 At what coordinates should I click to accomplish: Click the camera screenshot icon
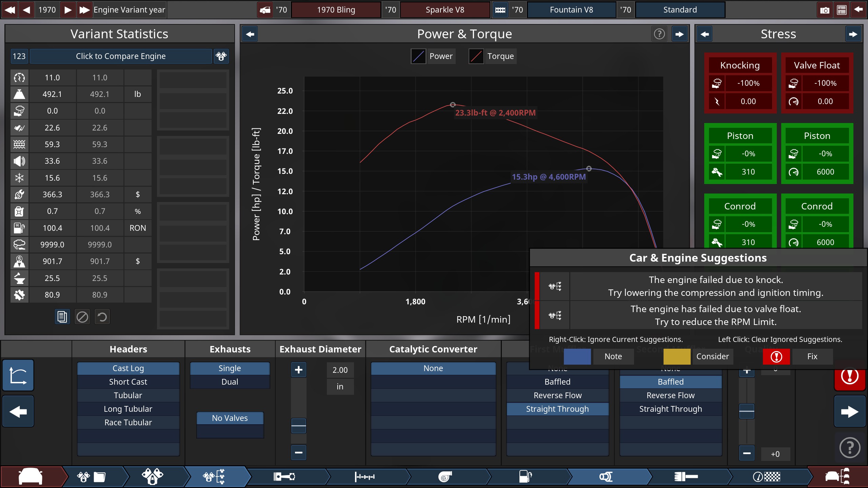pos(825,10)
